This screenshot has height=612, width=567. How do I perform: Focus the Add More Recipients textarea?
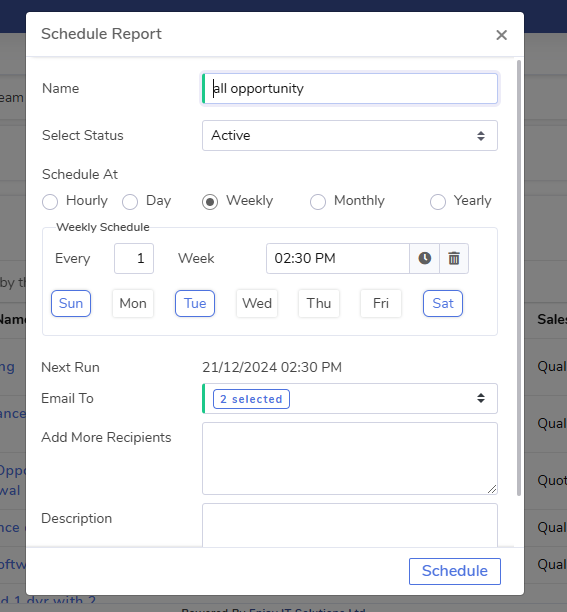point(350,459)
